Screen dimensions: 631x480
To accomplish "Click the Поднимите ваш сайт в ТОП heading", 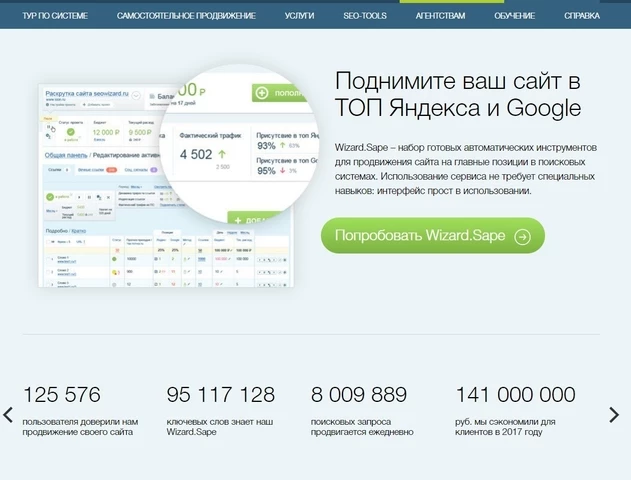I will (x=458, y=94).
